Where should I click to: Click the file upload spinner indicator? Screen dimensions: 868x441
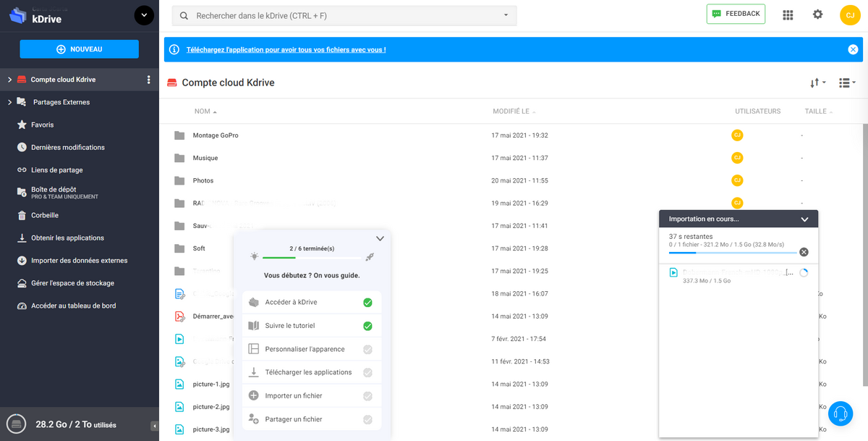click(x=803, y=273)
